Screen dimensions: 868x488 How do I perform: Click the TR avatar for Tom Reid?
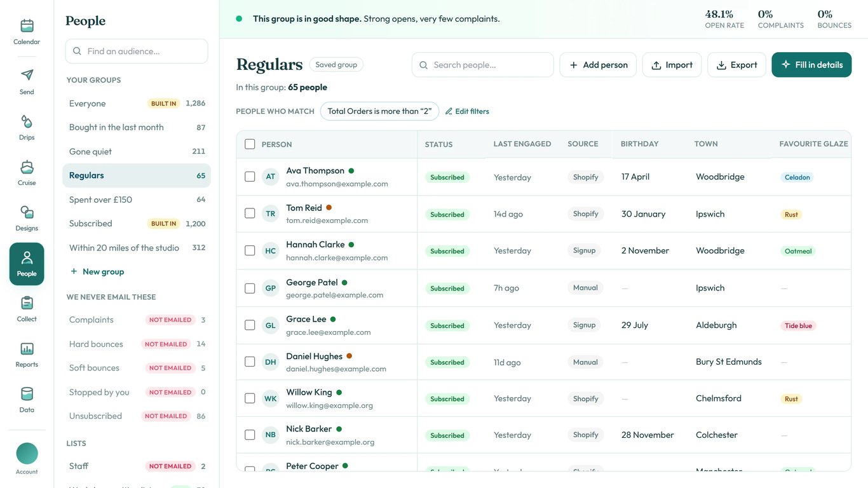pos(271,213)
